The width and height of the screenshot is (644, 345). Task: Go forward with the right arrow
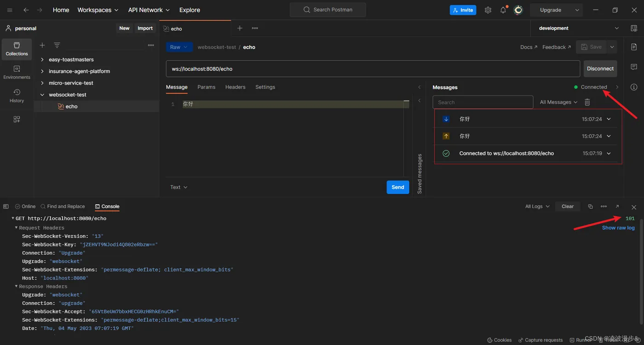(x=40, y=10)
